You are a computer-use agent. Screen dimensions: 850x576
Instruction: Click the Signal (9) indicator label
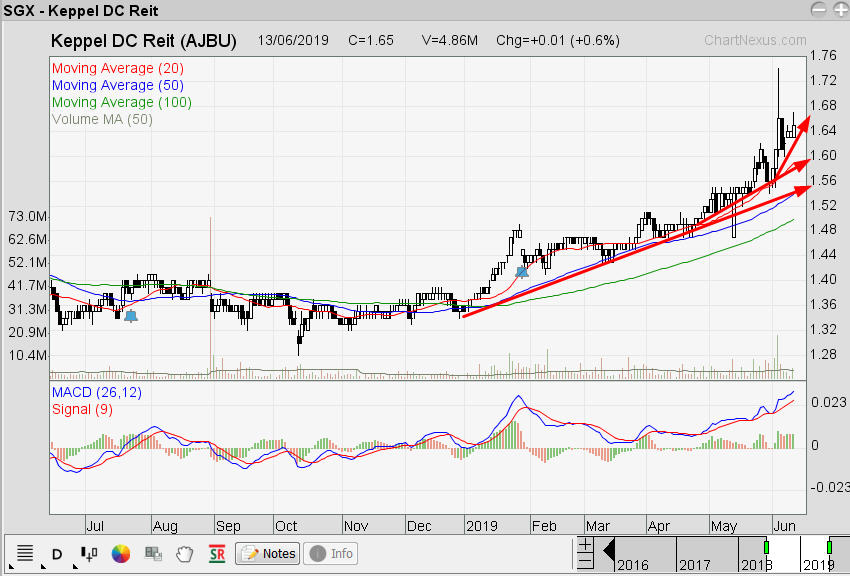pyautogui.click(x=82, y=409)
